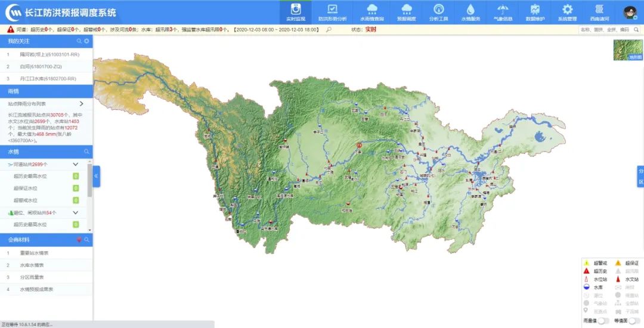Toggle the 雨量值 switch
644x328 pixels.
coord(603,321)
